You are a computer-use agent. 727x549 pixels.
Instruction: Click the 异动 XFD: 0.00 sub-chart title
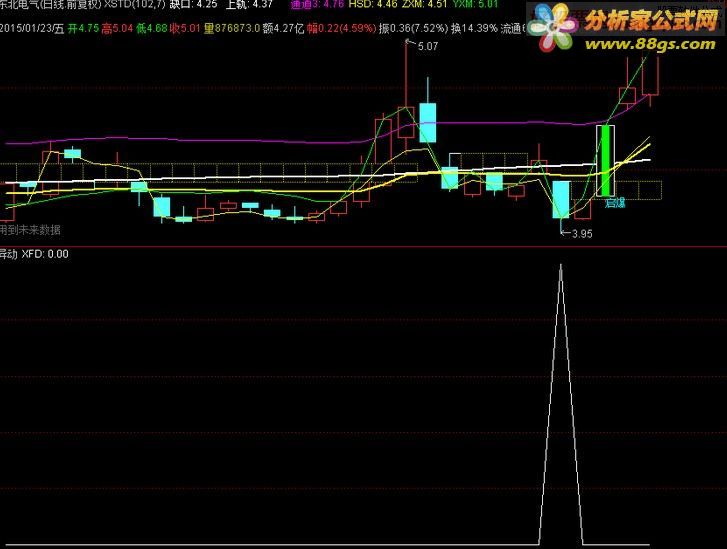(x=34, y=254)
